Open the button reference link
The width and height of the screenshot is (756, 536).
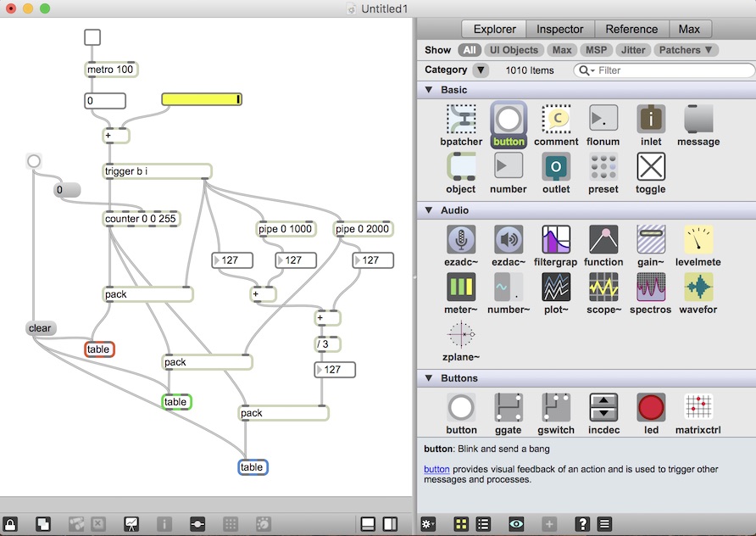pos(436,469)
